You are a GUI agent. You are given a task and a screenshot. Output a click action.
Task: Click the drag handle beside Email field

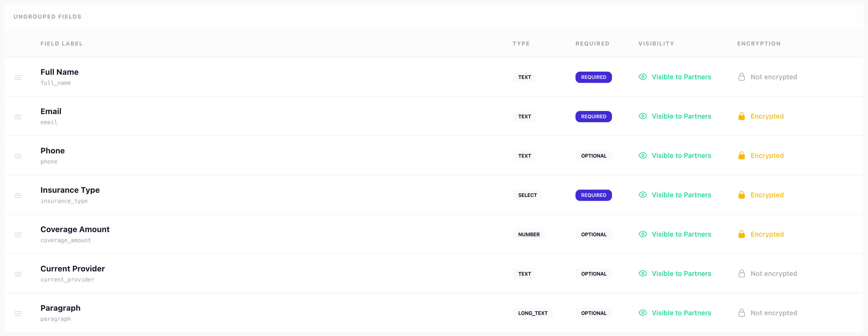point(18,117)
